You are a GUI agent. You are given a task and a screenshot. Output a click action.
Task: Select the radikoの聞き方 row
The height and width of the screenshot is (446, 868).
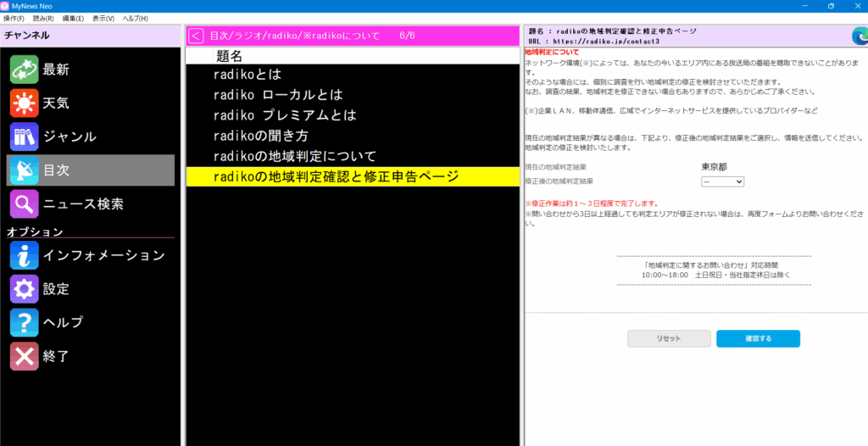click(353, 136)
